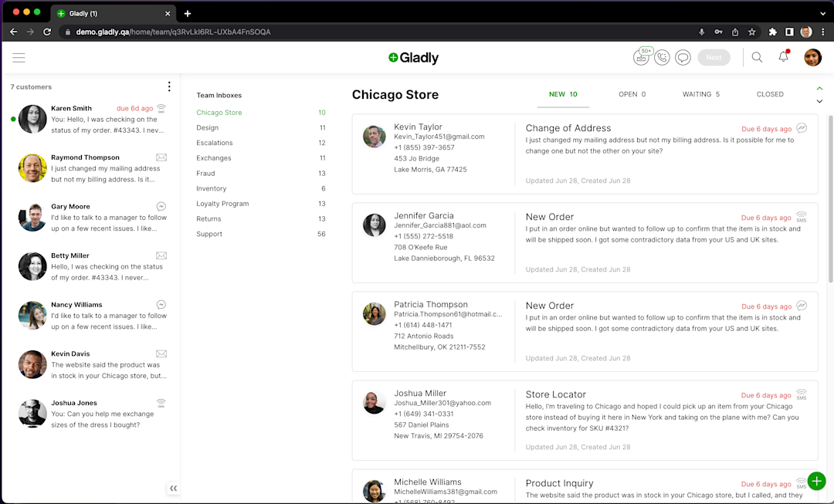Screen dimensions: 834x504
Task: Open the customers list three-dot menu
Action: [169, 86]
